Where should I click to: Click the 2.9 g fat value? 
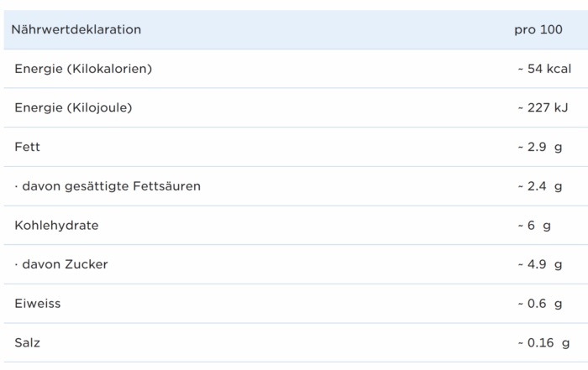pos(540,147)
